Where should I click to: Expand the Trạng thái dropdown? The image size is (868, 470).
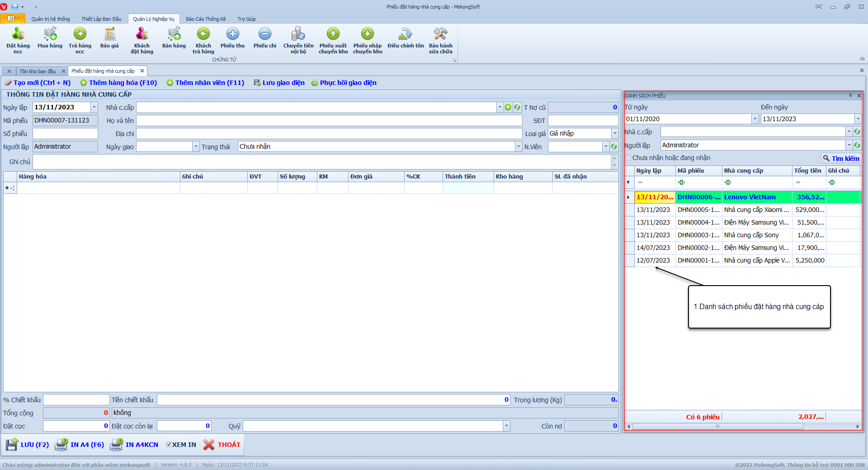[x=518, y=146]
